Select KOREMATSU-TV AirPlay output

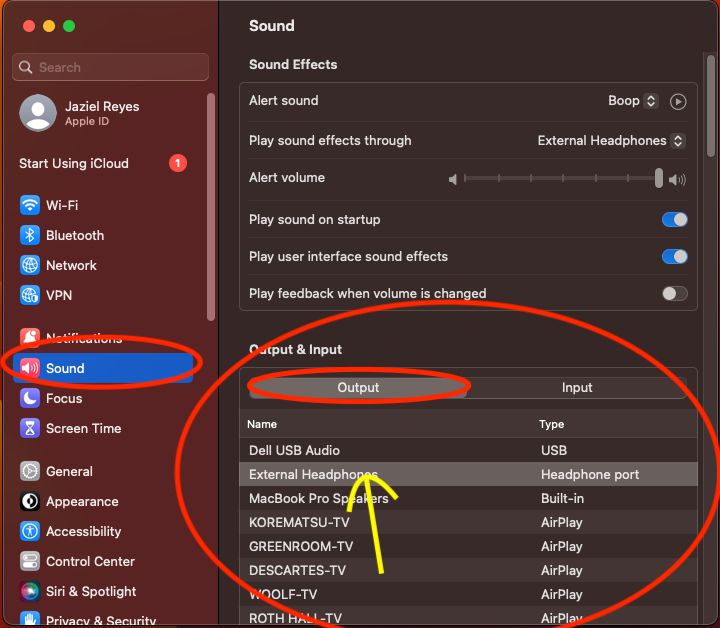[x=468, y=522]
